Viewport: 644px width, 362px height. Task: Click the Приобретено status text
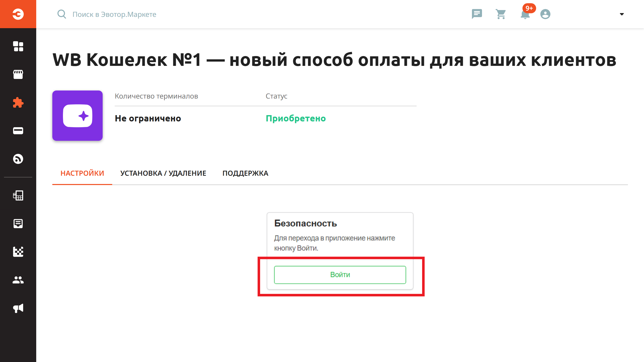(296, 118)
